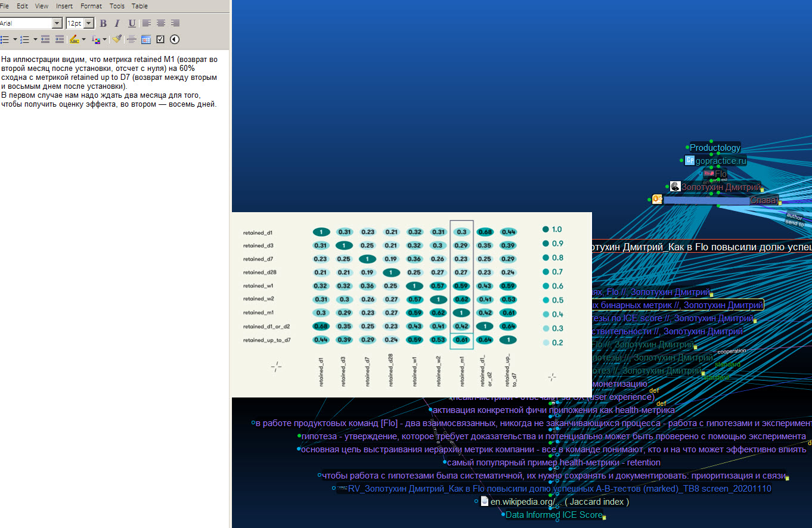Image resolution: width=812 pixels, height=528 pixels.
Task: Open the en.wikipedia.org Jaccard index link
Action: pos(559,502)
